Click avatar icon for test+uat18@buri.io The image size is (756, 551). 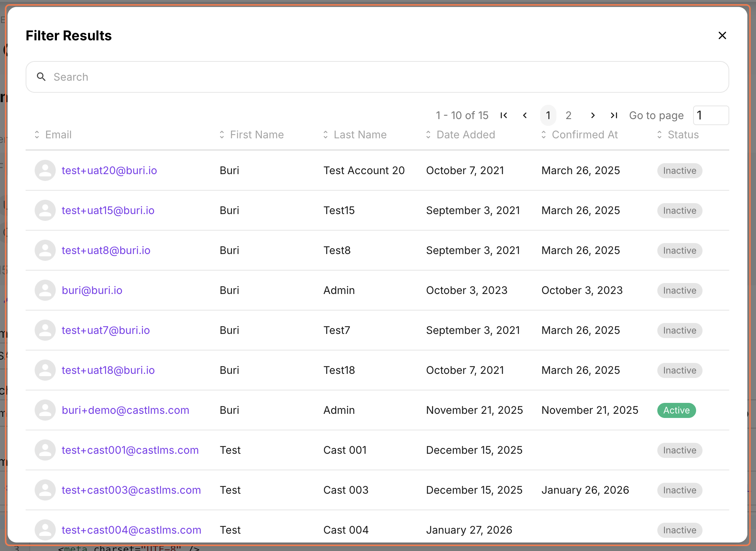click(45, 370)
